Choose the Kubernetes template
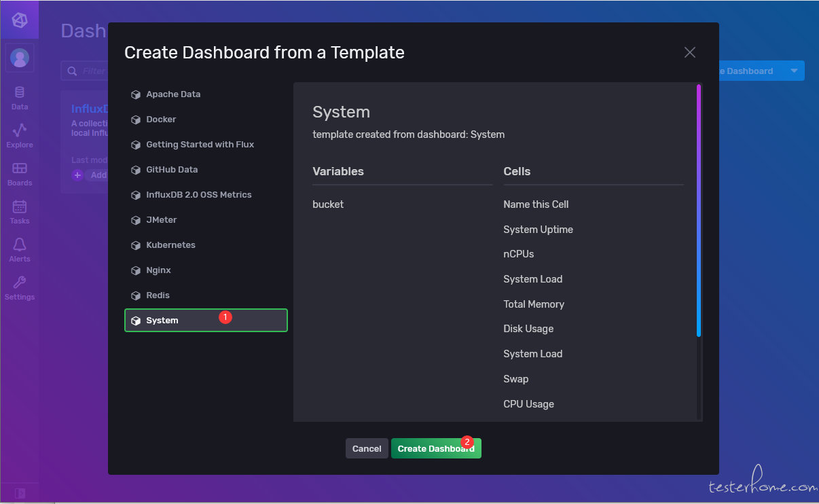Image resolution: width=819 pixels, height=504 pixels. pyautogui.click(x=206, y=245)
